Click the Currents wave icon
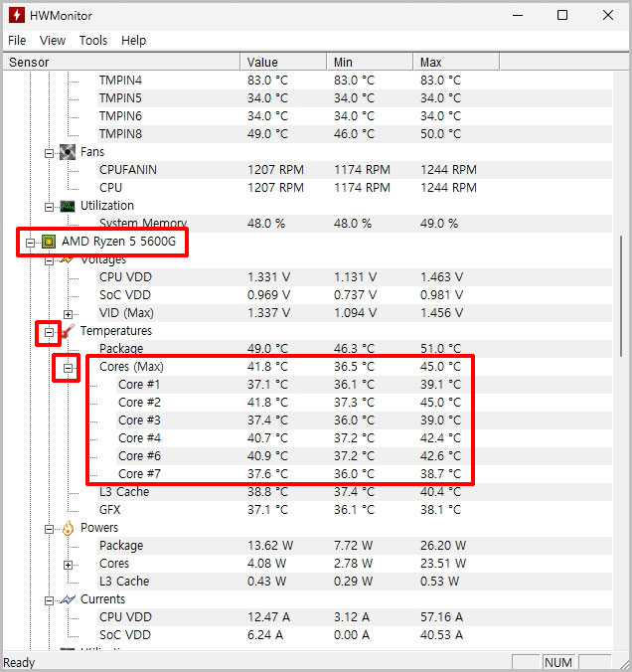The image size is (632, 672). pyautogui.click(x=68, y=599)
